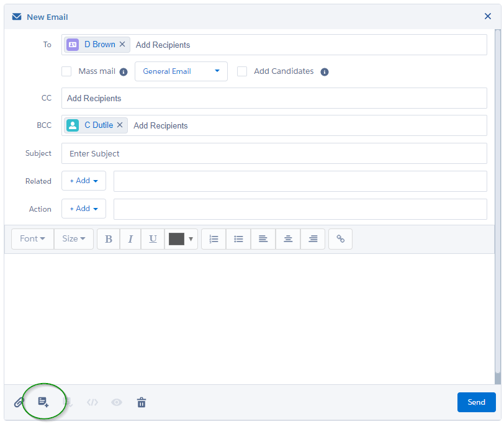Insert an email template via circled icon

[43, 402]
